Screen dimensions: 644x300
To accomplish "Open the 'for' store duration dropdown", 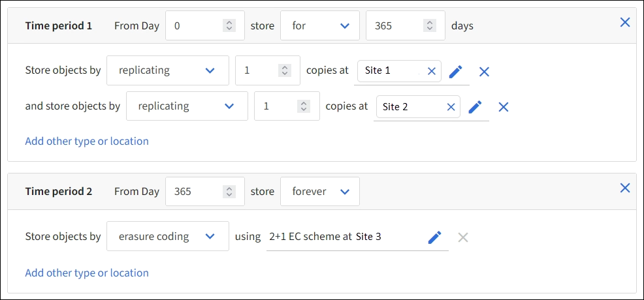I will [x=320, y=26].
